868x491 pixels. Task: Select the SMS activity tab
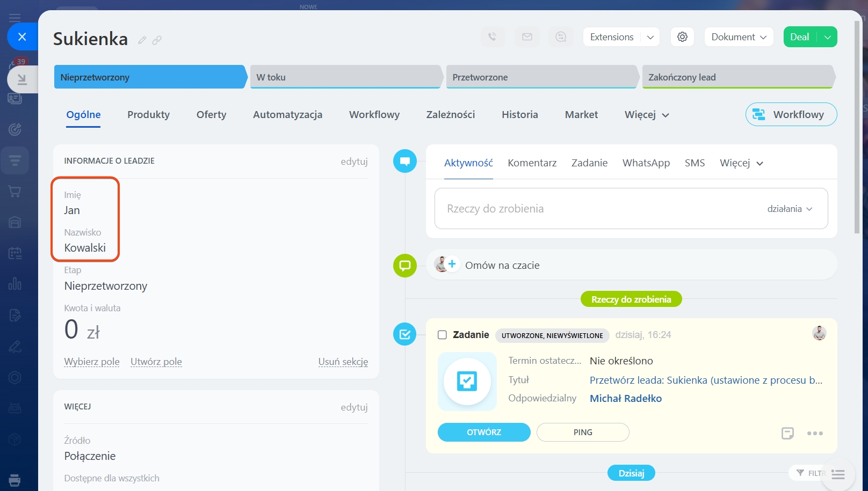tap(695, 163)
